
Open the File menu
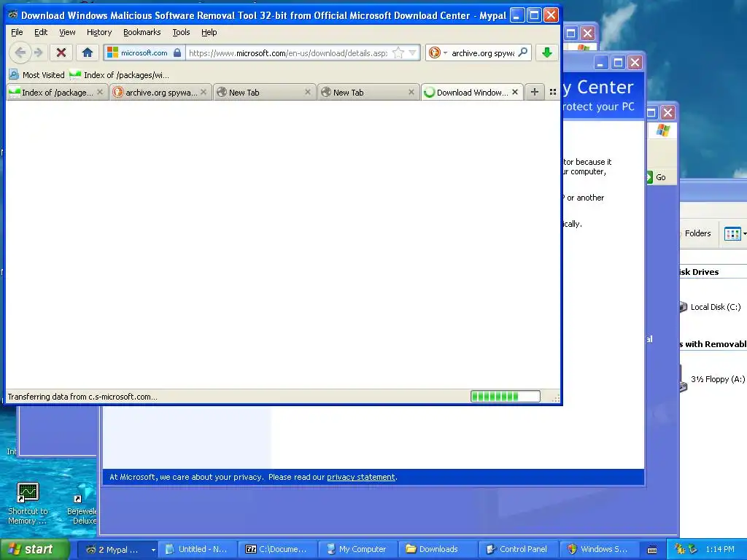(17, 32)
